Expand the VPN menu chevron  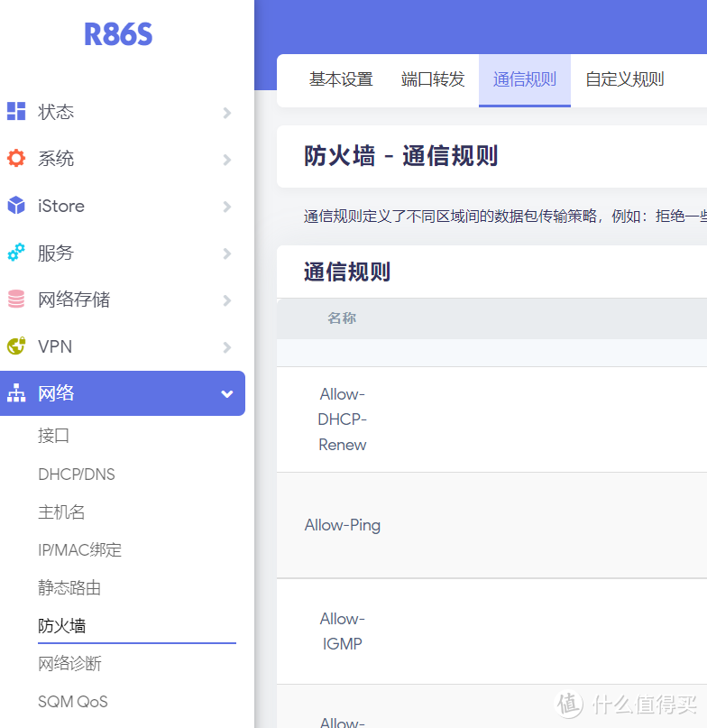[x=226, y=347]
